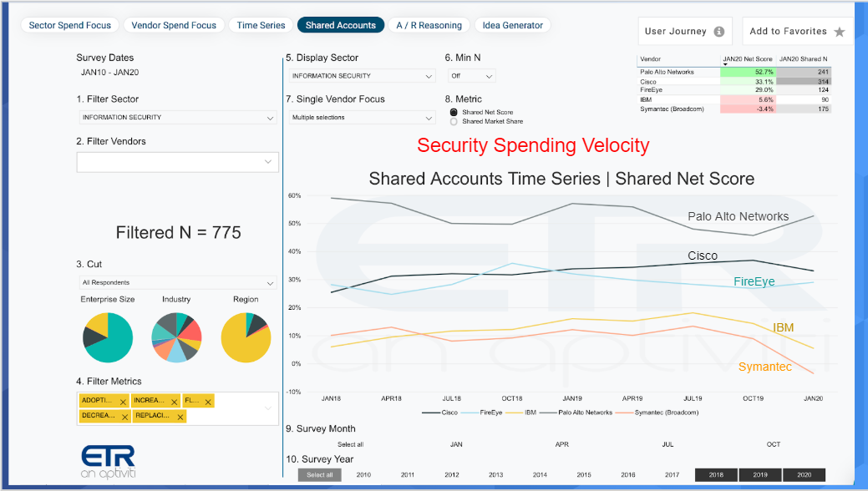Switch to the Time Series tab
The height and width of the screenshot is (491, 868).
[261, 25]
